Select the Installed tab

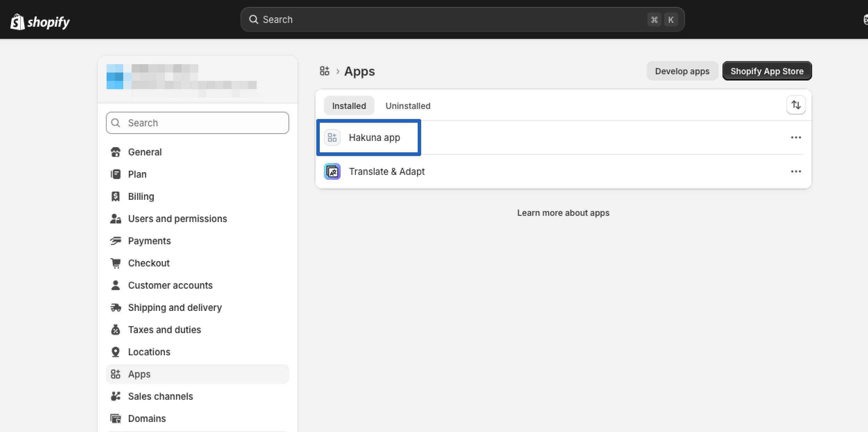coord(349,106)
